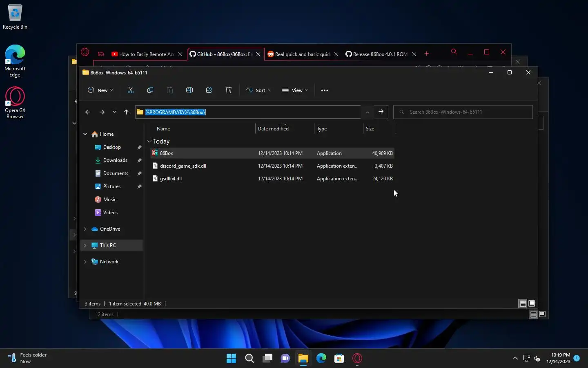Collapse the Home tree node

[85, 134]
